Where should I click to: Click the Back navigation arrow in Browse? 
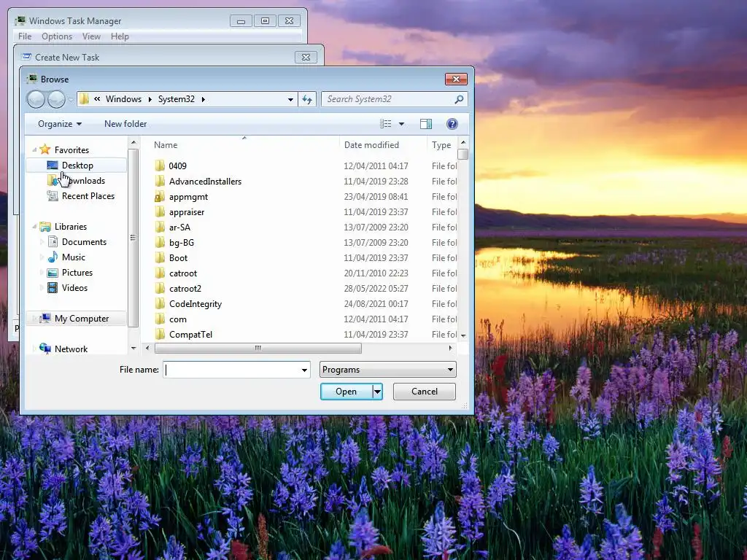[36, 99]
